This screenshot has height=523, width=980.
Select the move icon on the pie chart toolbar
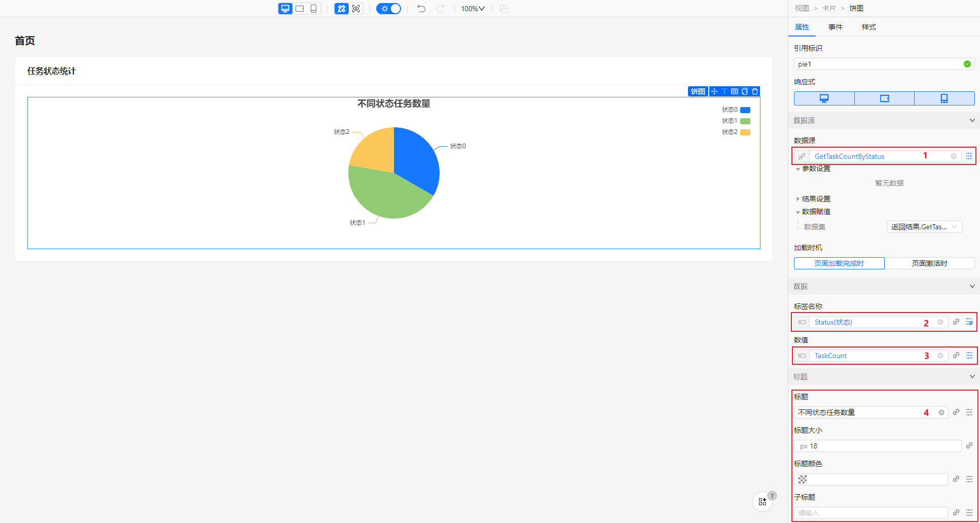pyautogui.click(x=713, y=91)
